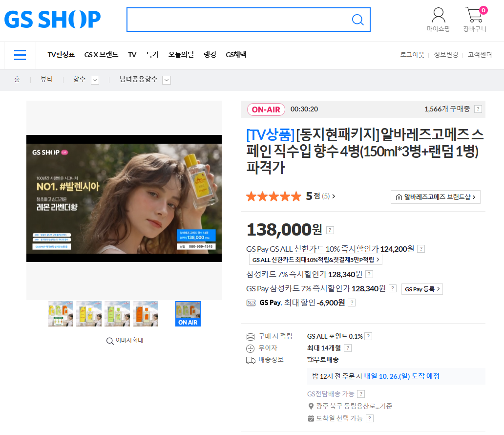
Task: Click the main product video image
Action: tap(124, 198)
